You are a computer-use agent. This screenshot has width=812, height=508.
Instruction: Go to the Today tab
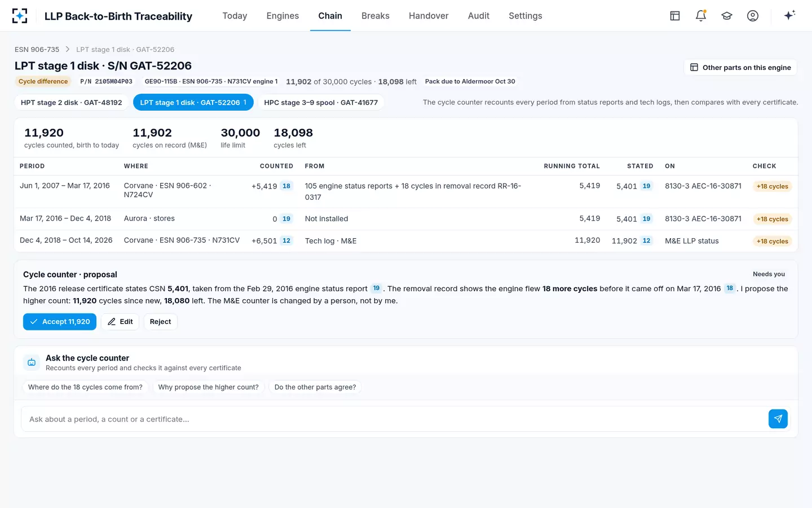point(235,16)
